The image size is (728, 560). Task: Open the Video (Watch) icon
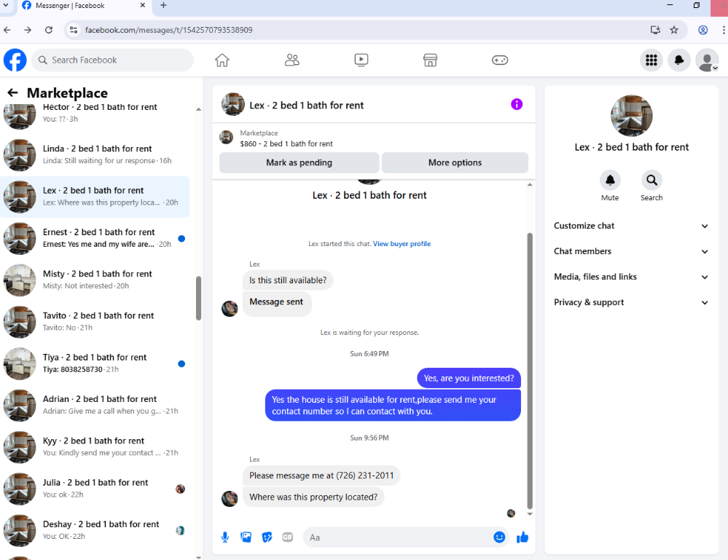(361, 60)
